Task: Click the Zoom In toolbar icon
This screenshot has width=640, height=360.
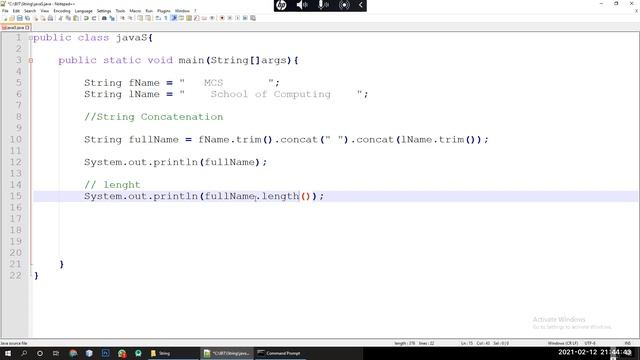Action: click(x=122, y=18)
